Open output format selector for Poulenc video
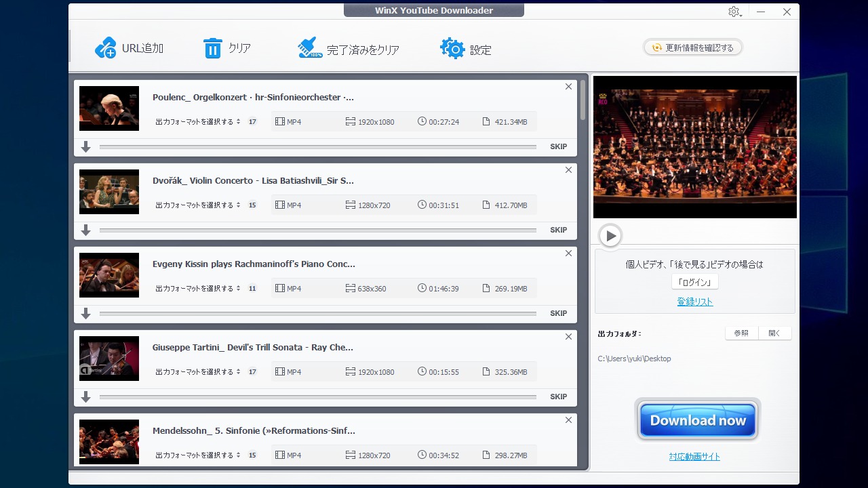868x488 pixels. coord(198,122)
